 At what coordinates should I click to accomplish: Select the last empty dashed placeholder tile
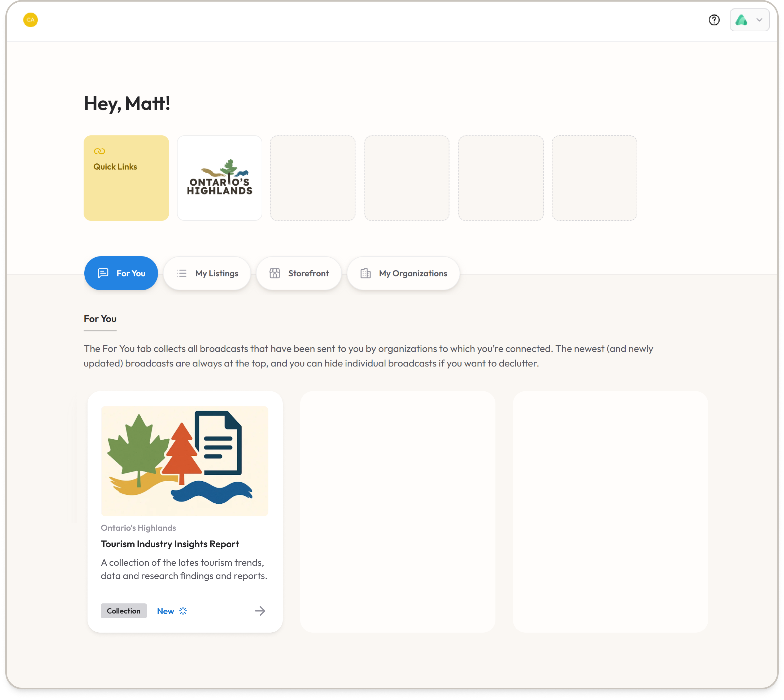594,178
